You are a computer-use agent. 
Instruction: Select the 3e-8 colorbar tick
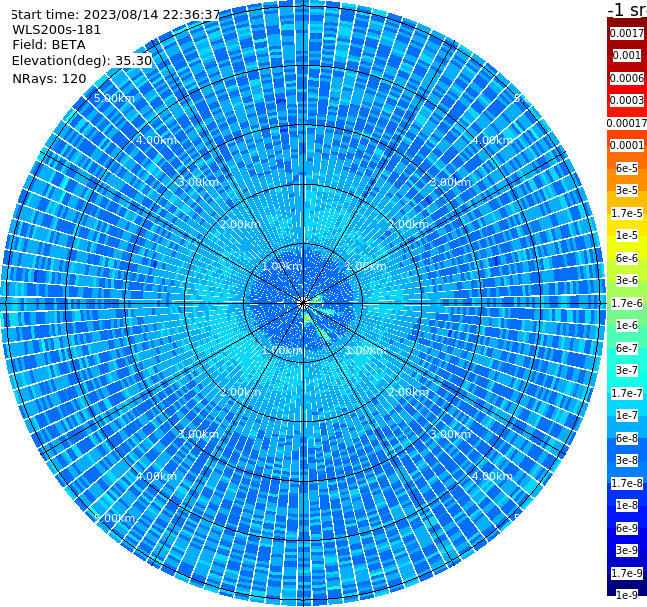click(627, 460)
